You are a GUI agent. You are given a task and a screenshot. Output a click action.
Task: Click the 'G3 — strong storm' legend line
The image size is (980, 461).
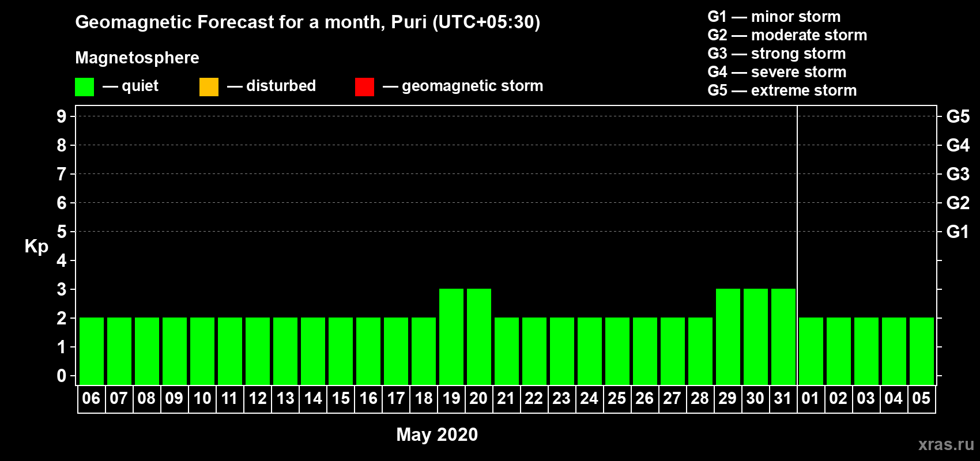coord(777,53)
